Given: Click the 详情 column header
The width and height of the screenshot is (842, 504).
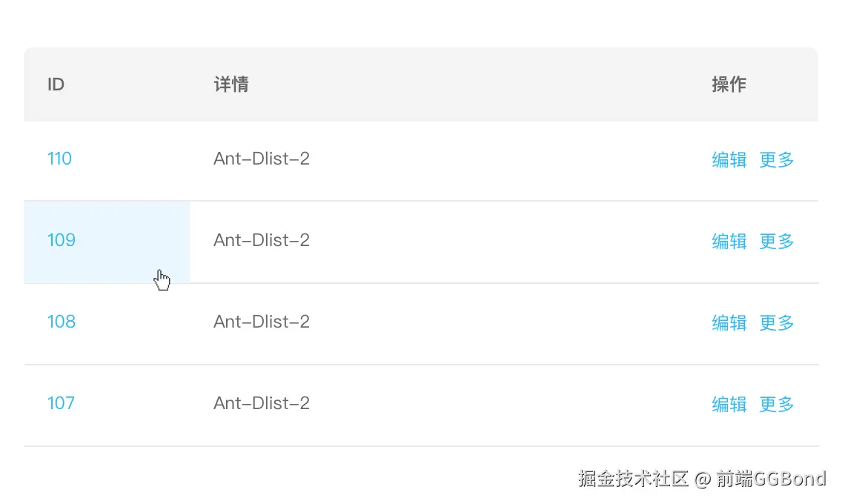Looking at the screenshot, I should tap(231, 84).
